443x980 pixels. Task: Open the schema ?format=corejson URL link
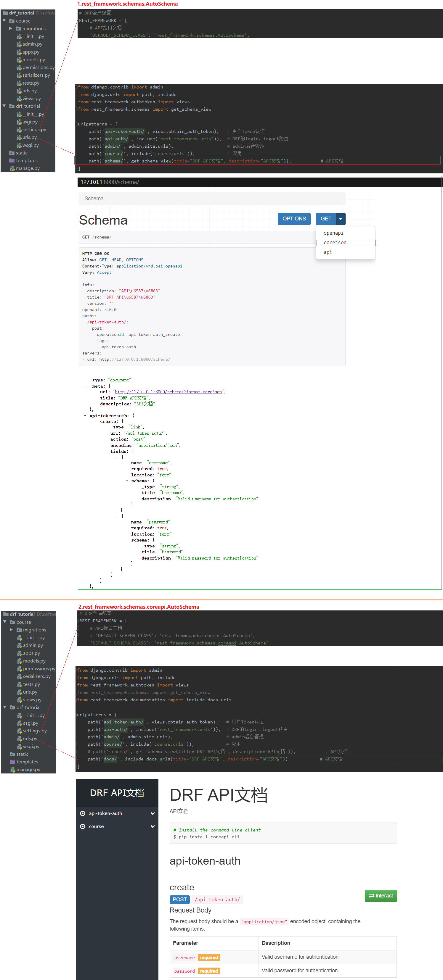[x=168, y=392]
